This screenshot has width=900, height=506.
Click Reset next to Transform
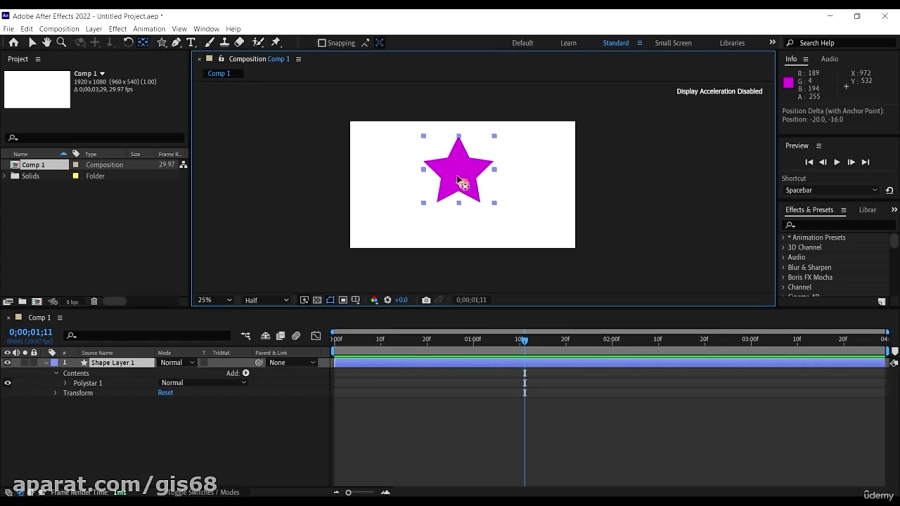tap(165, 393)
